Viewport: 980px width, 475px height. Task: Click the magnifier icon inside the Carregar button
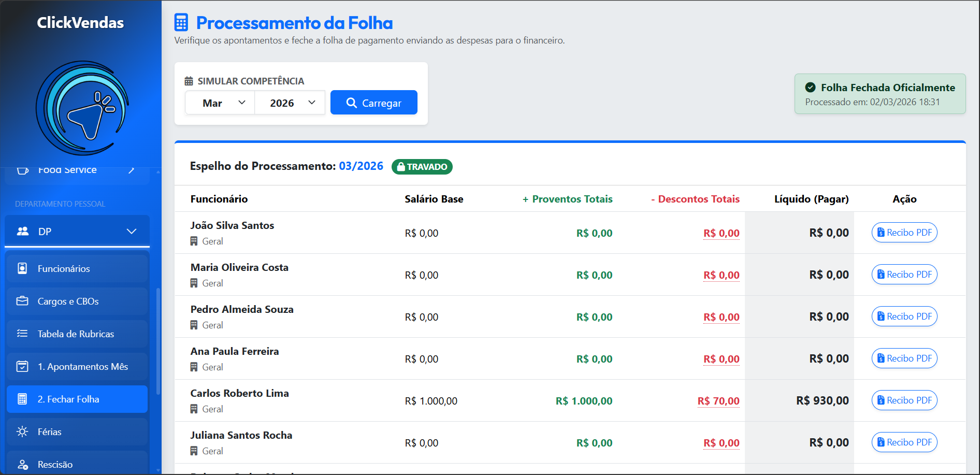coord(352,103)
